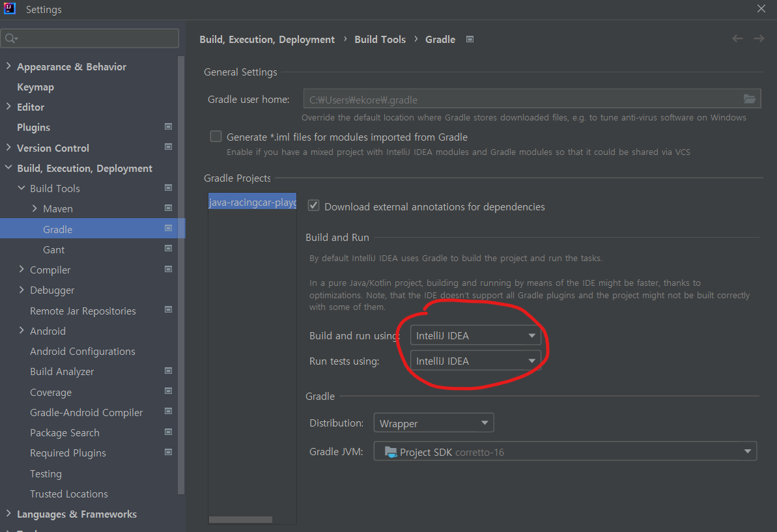Click project icon on Package Search row

pos(169,432)
